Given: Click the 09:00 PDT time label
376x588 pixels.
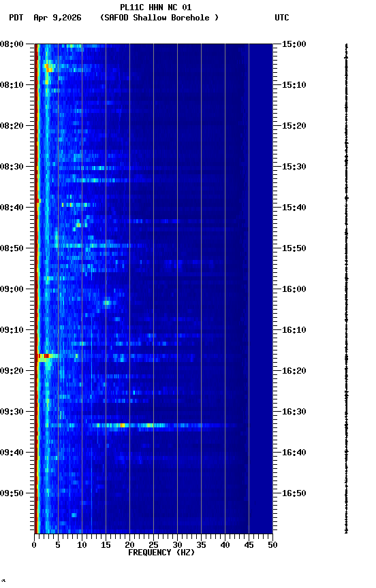Looking at the screenshot, I should [12, 289].
